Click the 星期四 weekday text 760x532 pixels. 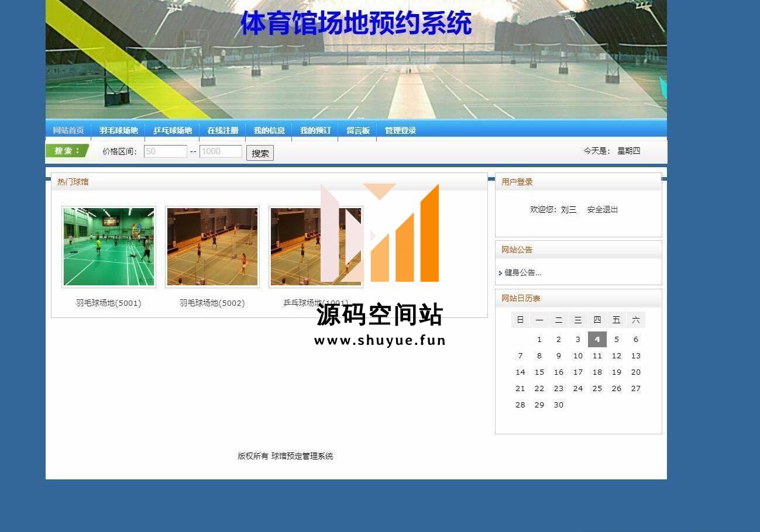[629, 151]
